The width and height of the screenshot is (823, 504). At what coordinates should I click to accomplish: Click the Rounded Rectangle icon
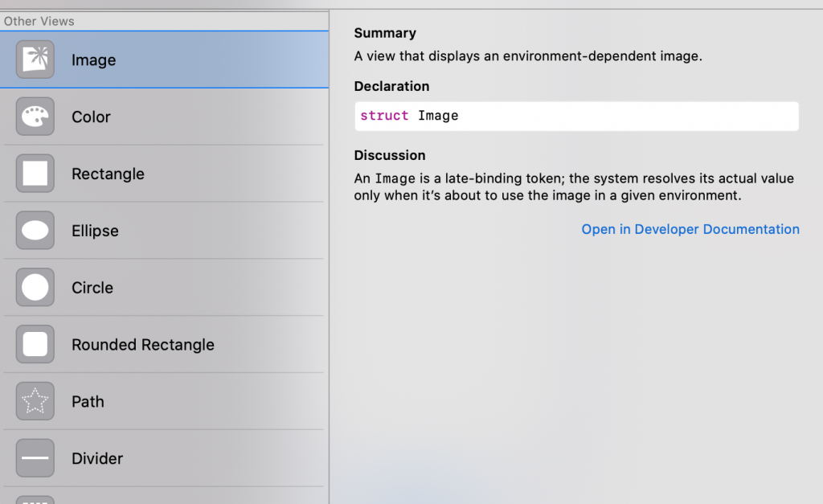tap(35, 345)
